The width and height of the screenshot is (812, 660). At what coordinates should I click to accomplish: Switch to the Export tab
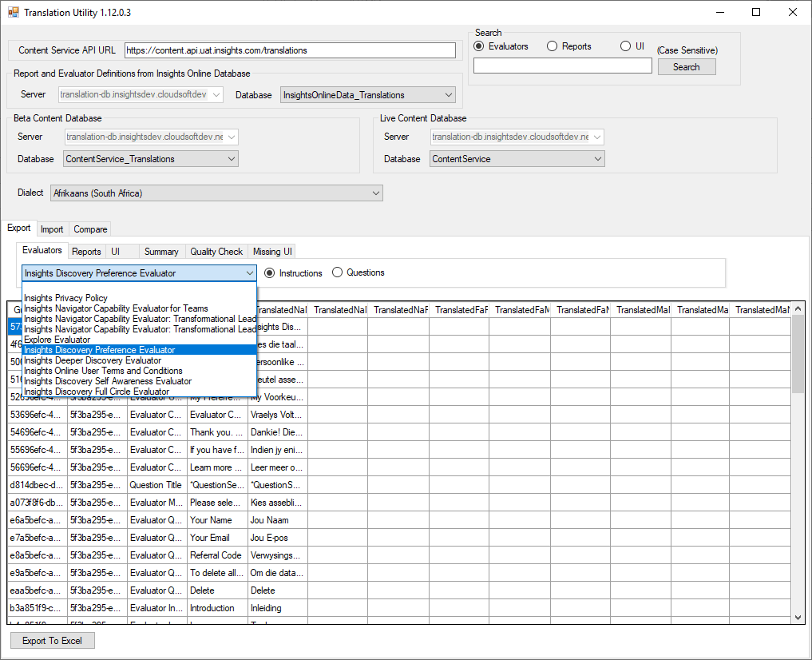[x=18, y=228]
